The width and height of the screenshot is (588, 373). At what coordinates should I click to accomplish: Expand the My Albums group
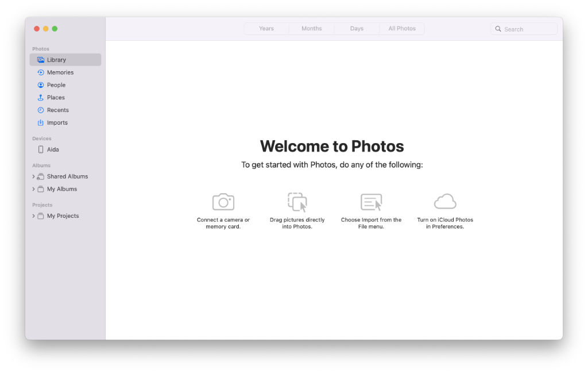click(x=34, y=189)
